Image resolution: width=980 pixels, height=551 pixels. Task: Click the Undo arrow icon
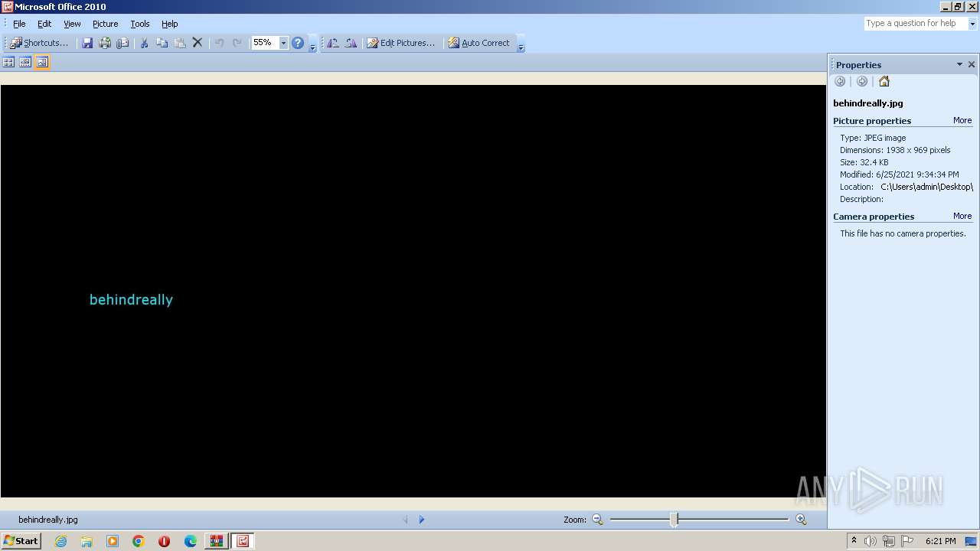pyautogui.click(x=219, y=43)
